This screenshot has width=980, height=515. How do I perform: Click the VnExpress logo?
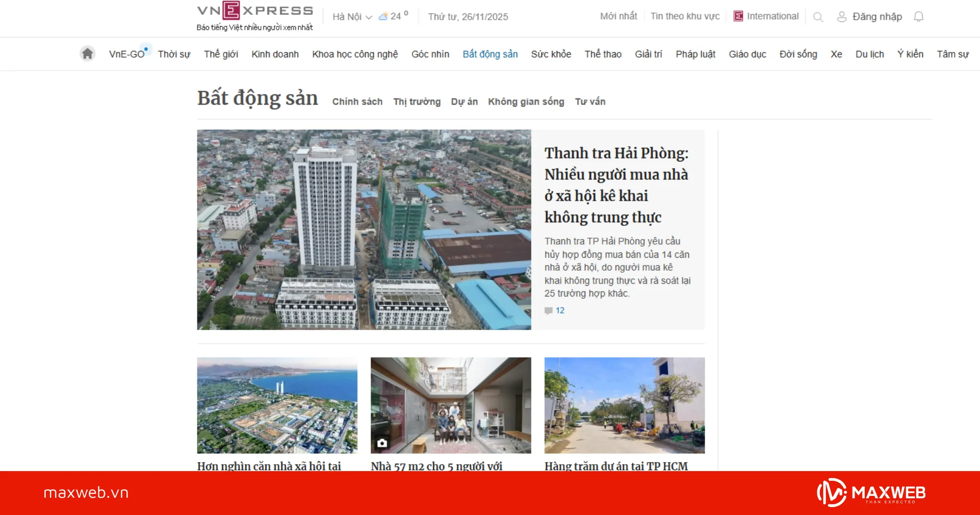coord(255,11)
